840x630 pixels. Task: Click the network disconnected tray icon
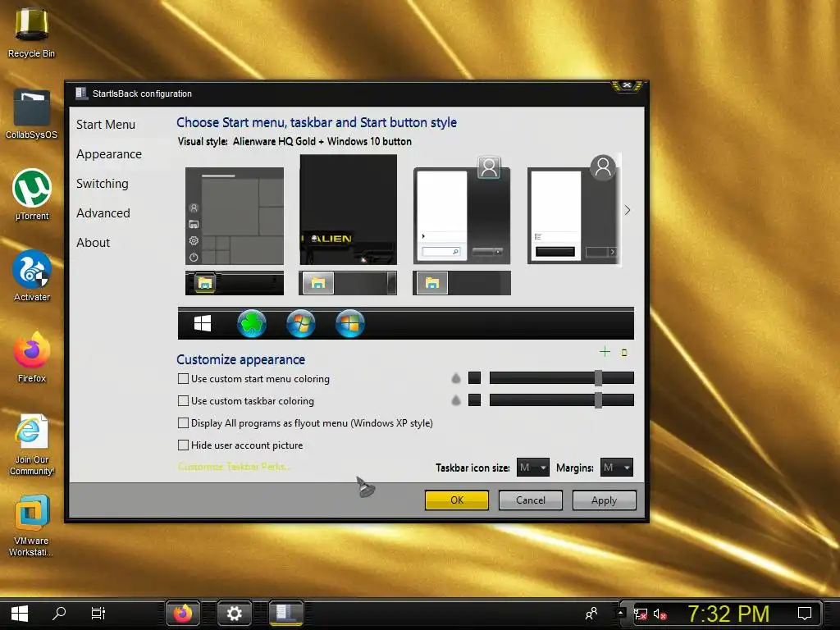[640, 614]
